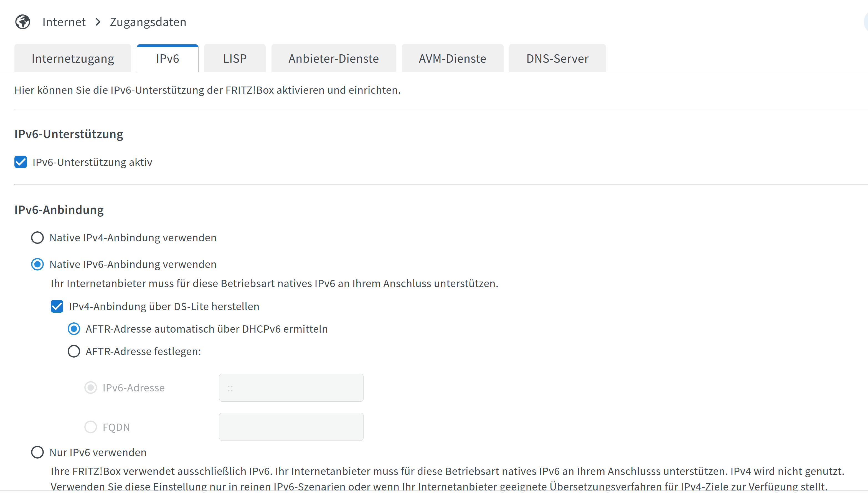The width and height of the screenshot is (868, 496).
Task: Click Internet in the breadcrumb
Action: point(64,22)
